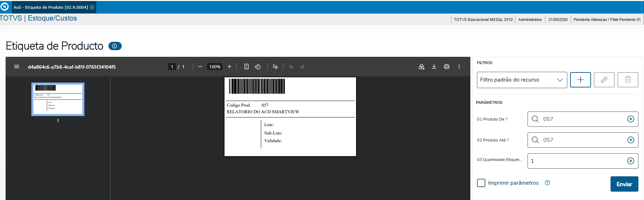Open info icon next to Etiqueta de Producto
Screen dimensions: 644x200
(x=115, y=46)
